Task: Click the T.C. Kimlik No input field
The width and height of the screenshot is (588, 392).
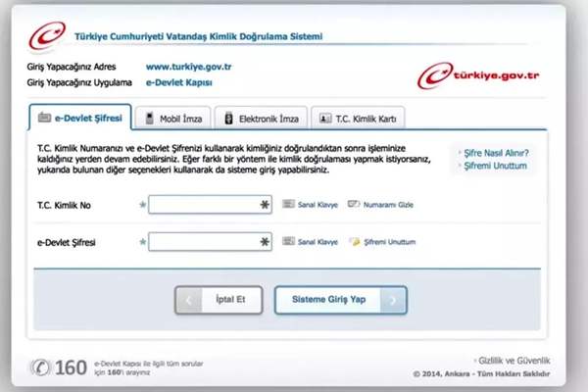Action: coord(210,205)
